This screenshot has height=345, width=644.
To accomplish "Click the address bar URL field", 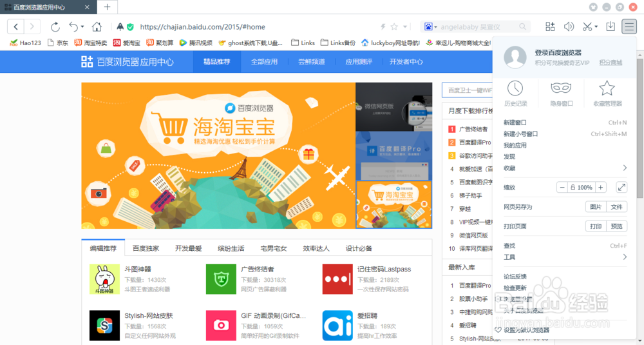I will [x=254, y=27].
